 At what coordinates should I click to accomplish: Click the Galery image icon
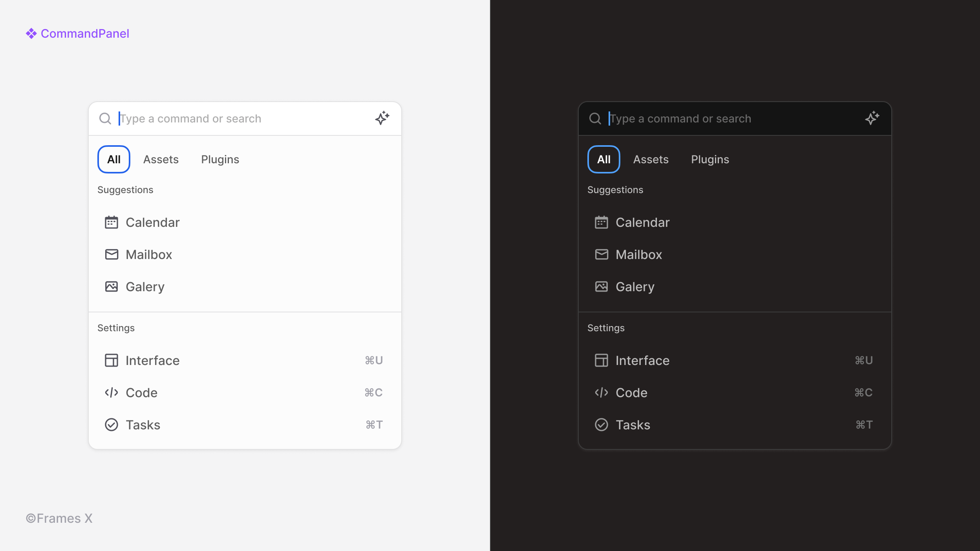111,286
